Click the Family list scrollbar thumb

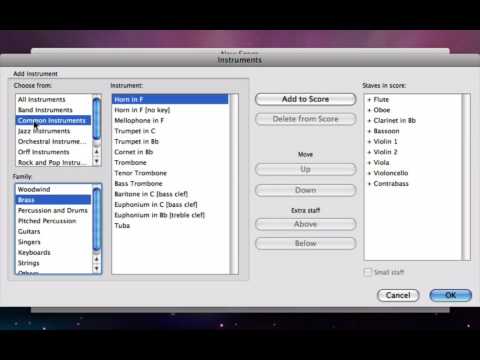coord(97,219)
